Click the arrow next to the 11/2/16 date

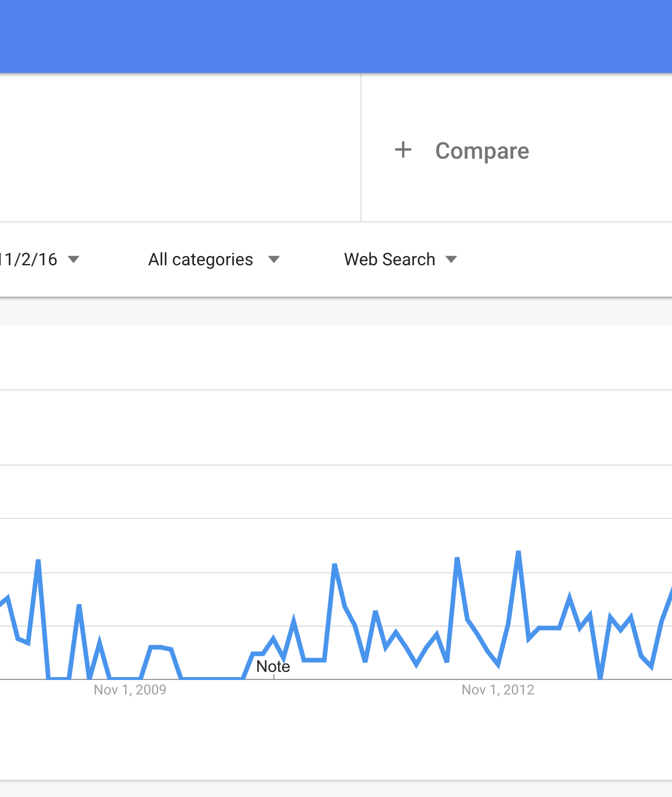click(74, 259)
